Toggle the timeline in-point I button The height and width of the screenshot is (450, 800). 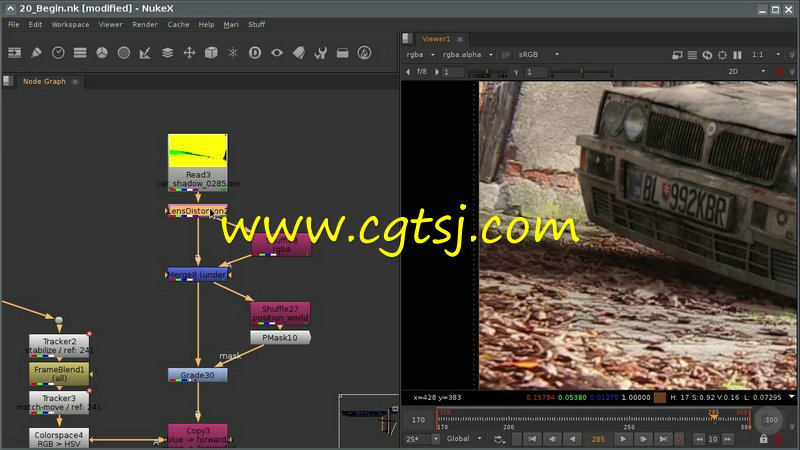tap(516, 439)
